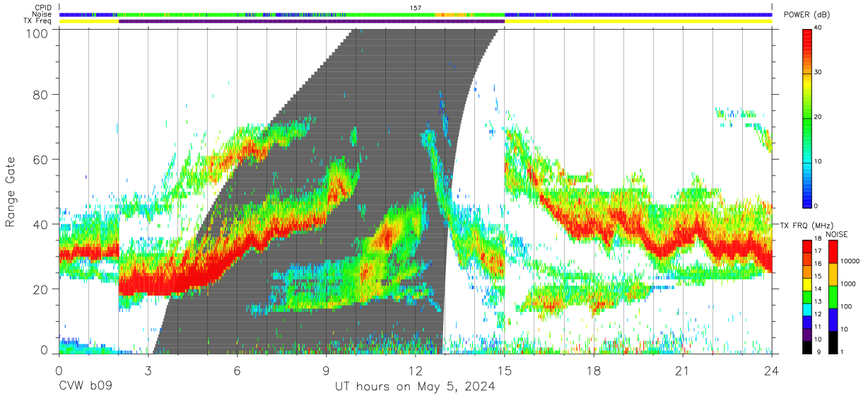
Task: Pick the red top segment of NOISE legend
Action: click(x=833, y=252)
